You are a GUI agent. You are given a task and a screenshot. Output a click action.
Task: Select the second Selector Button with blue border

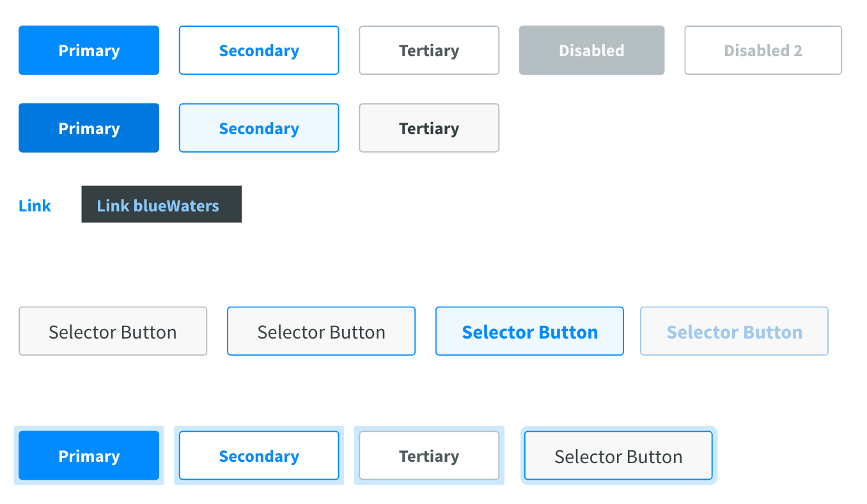tap(321, 331)
